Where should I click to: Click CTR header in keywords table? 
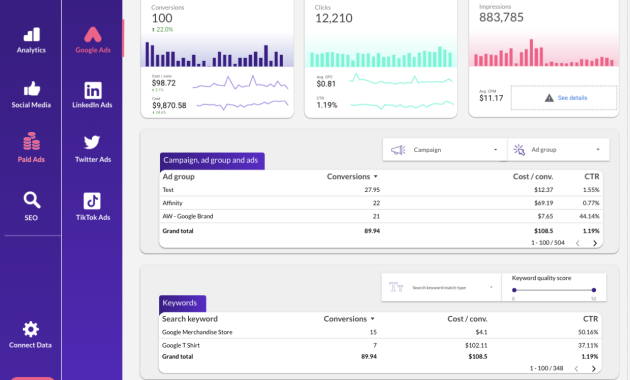click(x=590, y=319)
